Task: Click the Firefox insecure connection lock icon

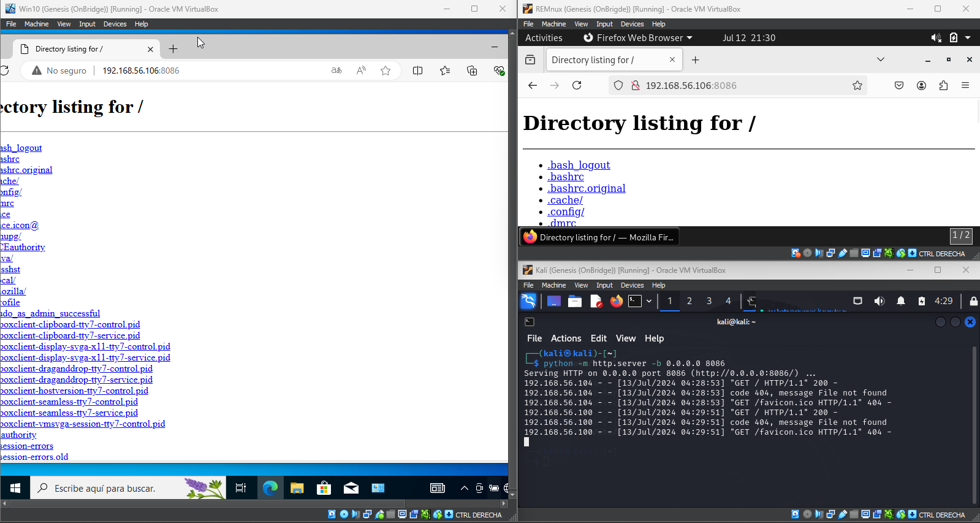Action: (635, 85)
